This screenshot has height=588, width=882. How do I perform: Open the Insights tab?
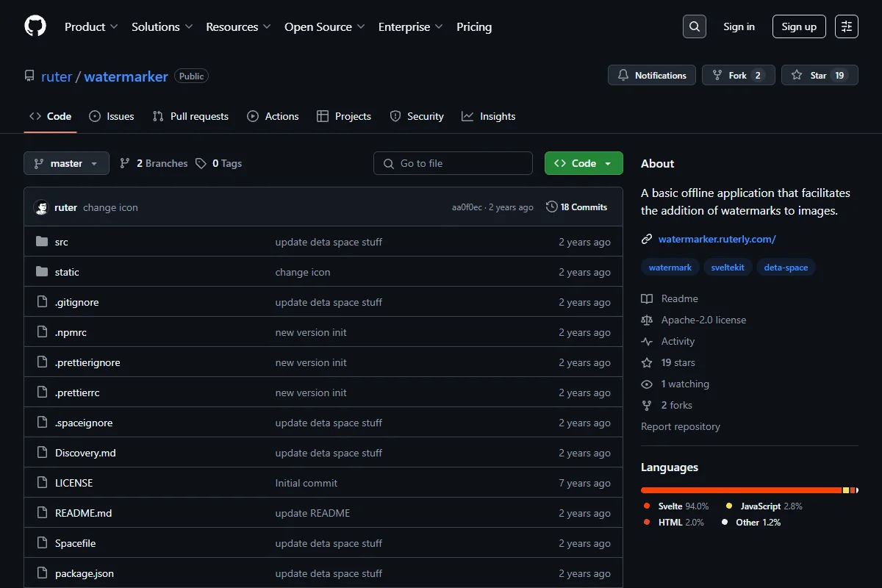coord(489,116)
